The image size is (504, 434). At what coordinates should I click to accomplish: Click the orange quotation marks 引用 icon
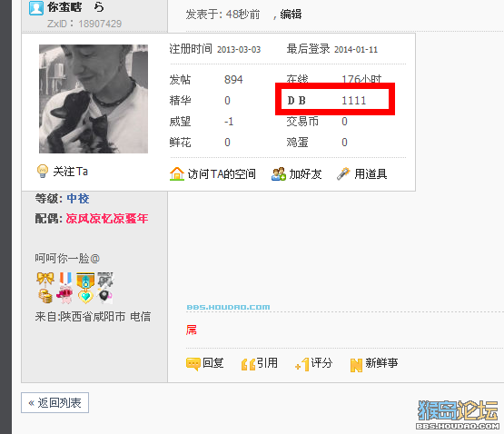248,364
